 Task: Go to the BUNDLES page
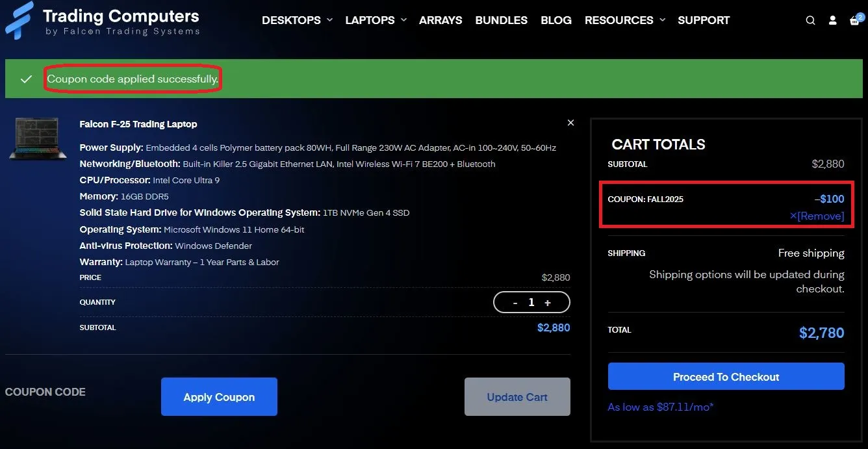[x=502, y=20]
